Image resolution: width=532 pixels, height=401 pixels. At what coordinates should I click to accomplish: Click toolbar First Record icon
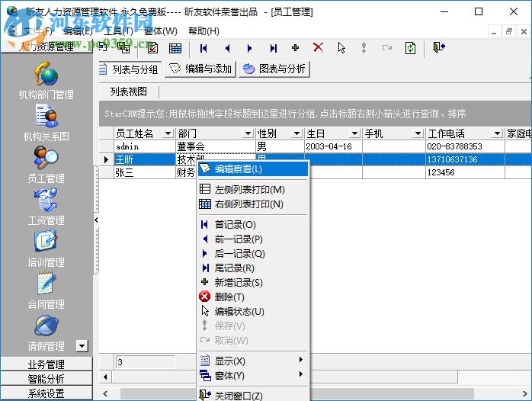pyautogui.click(x=204, y=49)
